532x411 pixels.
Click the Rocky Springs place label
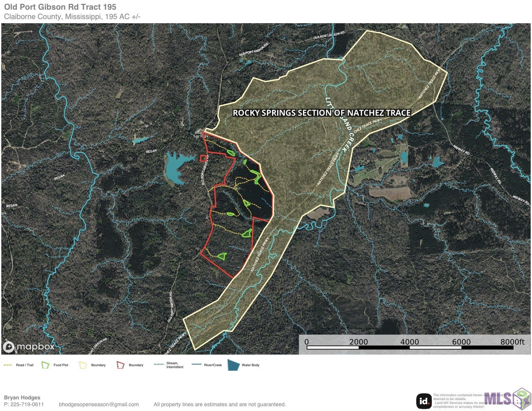tap(201, 134)
